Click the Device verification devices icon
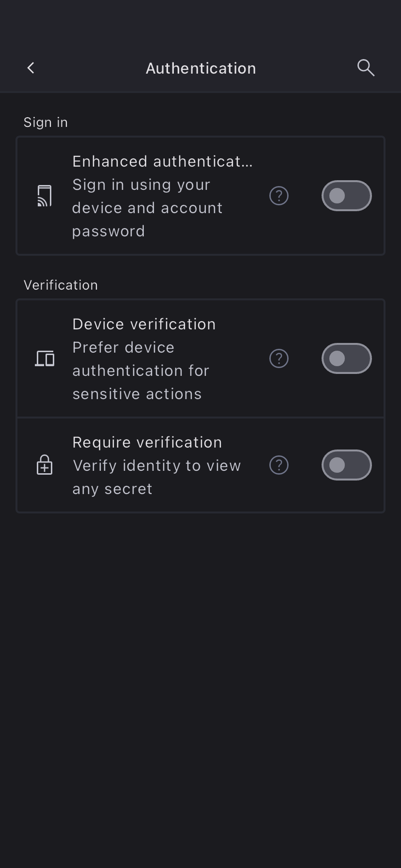This screenshot has width=401, height=868. pos(45,358)
